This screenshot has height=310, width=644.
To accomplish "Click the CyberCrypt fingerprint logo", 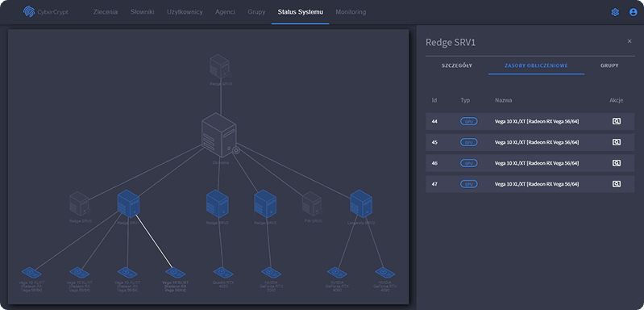I will [29, 12].
